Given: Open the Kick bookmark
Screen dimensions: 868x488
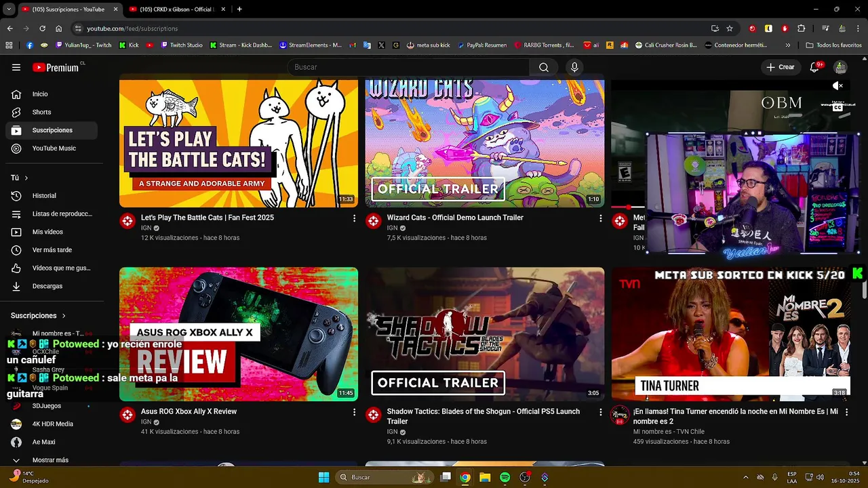Looking at the screenshot, I should 129,45.
